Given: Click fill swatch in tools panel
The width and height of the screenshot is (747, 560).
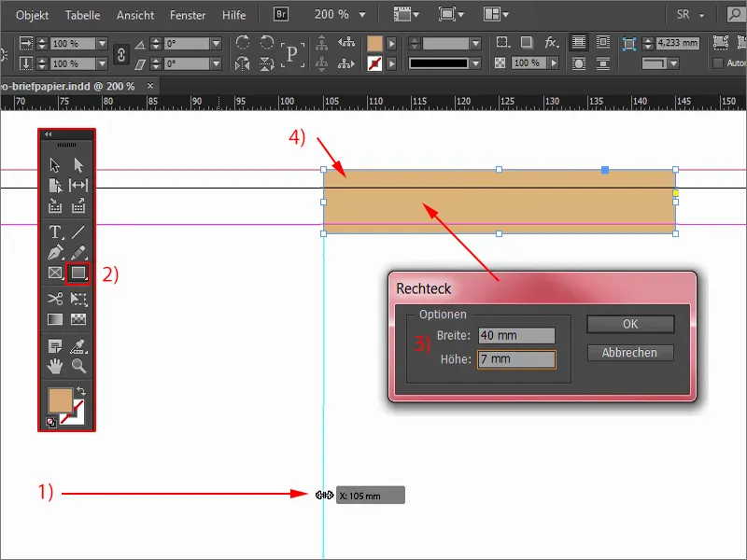Looking at the screenshot, I should click(60, 399).
